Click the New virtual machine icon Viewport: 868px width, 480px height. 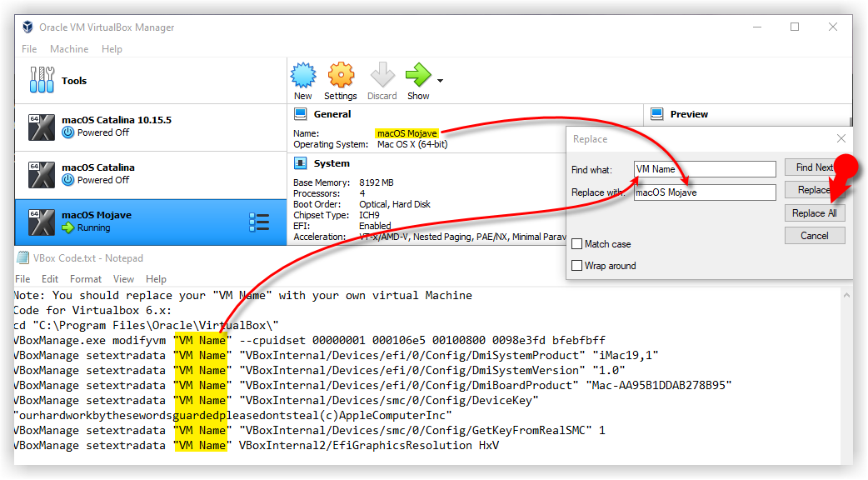(x=303, y=75)
